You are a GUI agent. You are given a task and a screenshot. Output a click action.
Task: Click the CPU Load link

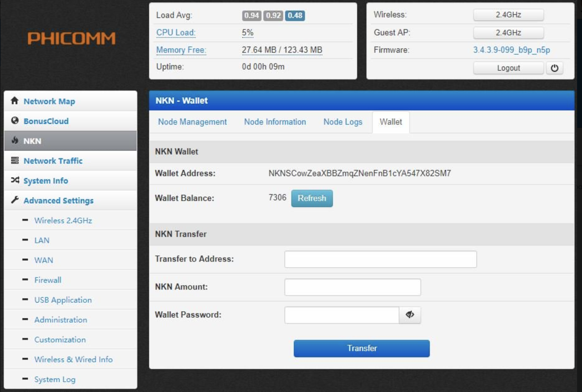(x=176, y=33)
